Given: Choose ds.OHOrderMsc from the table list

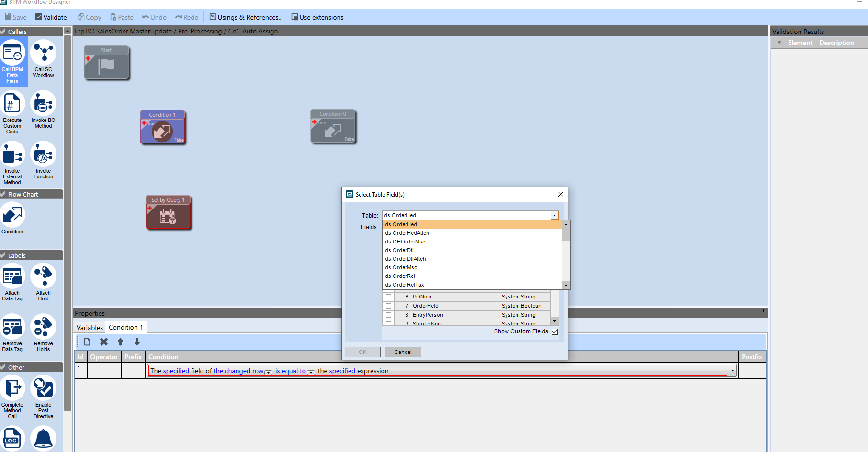Looking at the screenshot, I should pyautogui.click(x=472, y=242).
